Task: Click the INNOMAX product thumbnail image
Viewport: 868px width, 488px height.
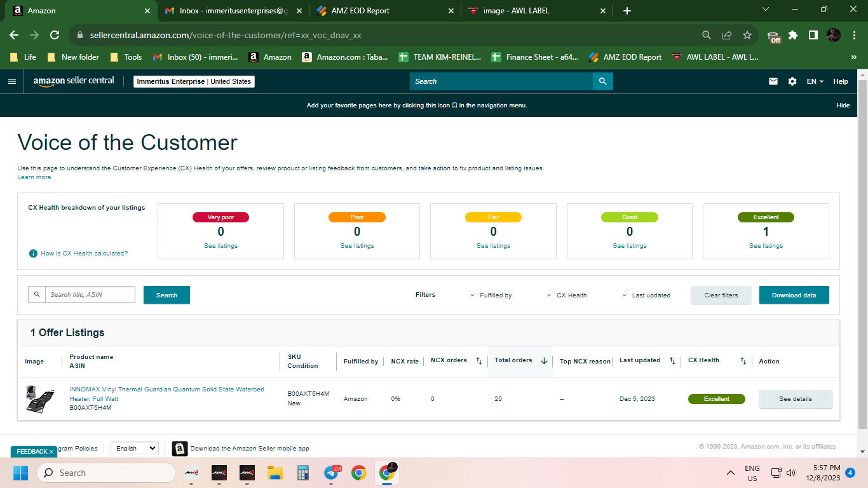Action: (x=40, y=398)
